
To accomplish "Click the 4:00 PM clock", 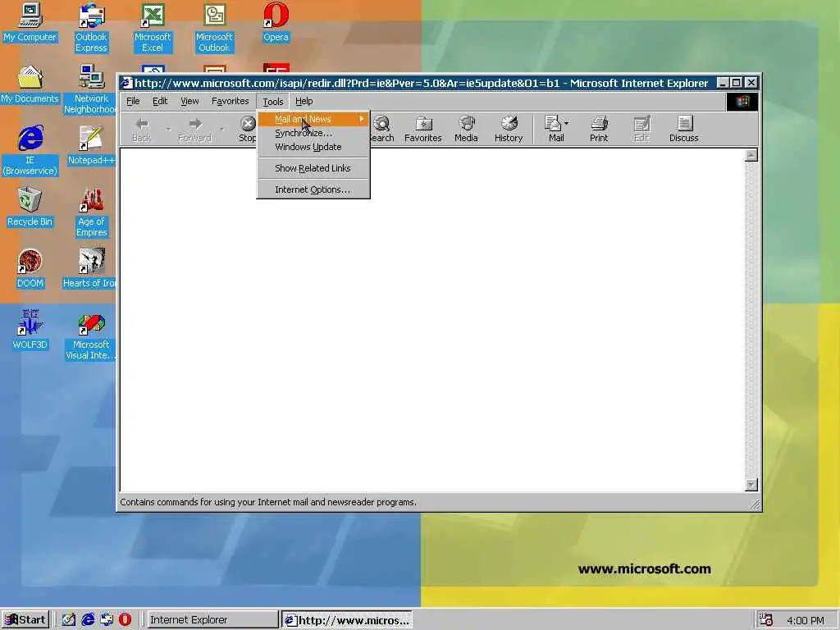I will coord(806,620).
